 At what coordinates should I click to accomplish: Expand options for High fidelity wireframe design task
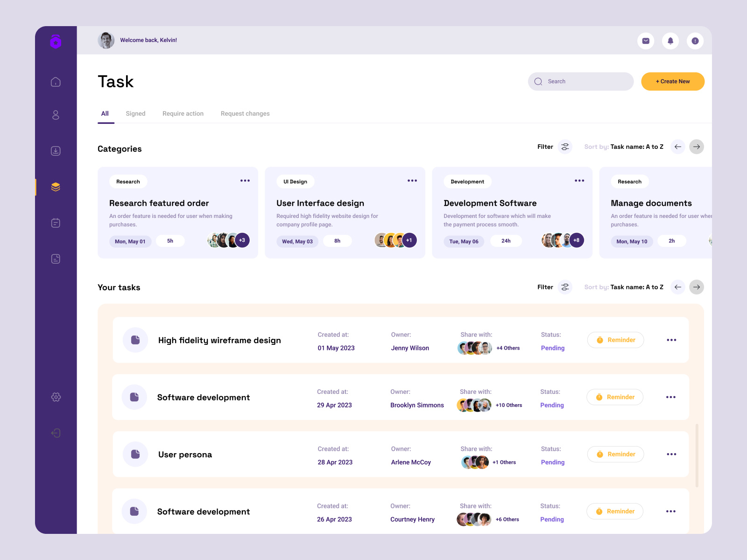coord(671,340)
